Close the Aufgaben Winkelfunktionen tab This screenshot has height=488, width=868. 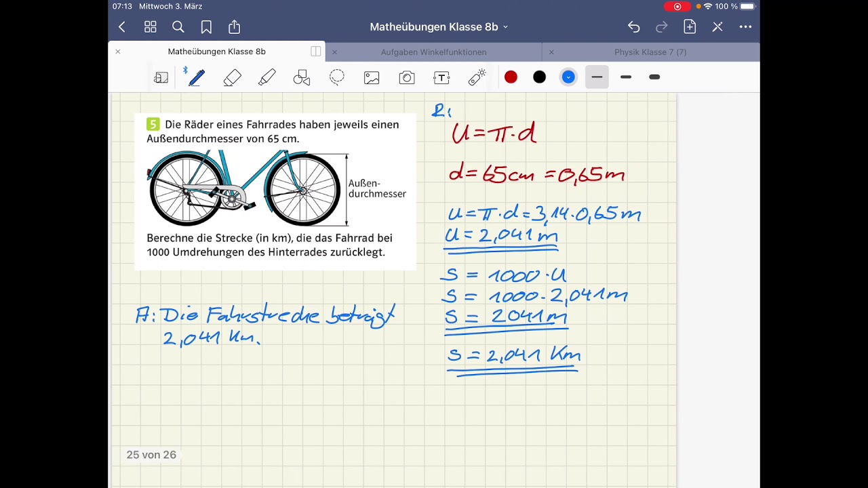point(334,52)
